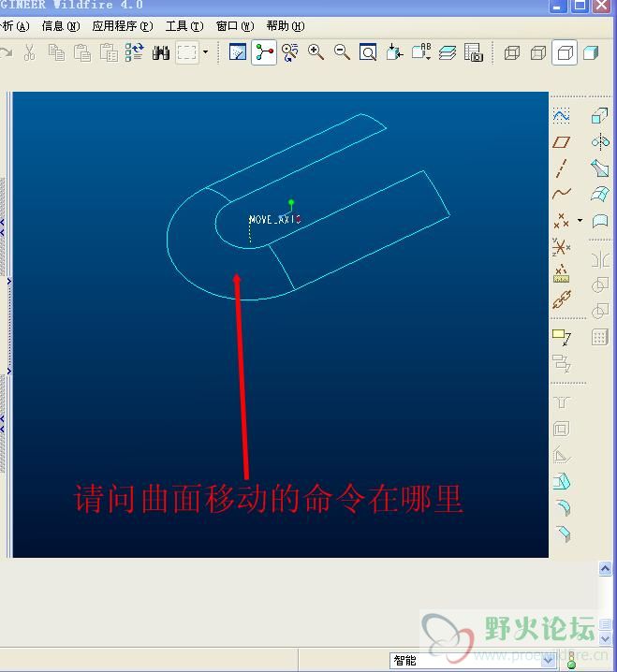Image resolution: width=617 pixels, height=672 pixels.
Task: Toggle the Spin Center display
Action: (264, 52)
